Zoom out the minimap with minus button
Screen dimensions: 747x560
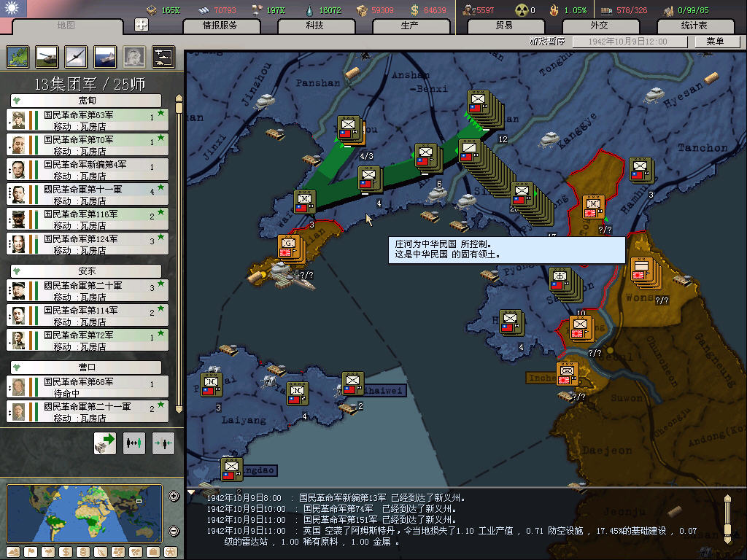point(174,531)
